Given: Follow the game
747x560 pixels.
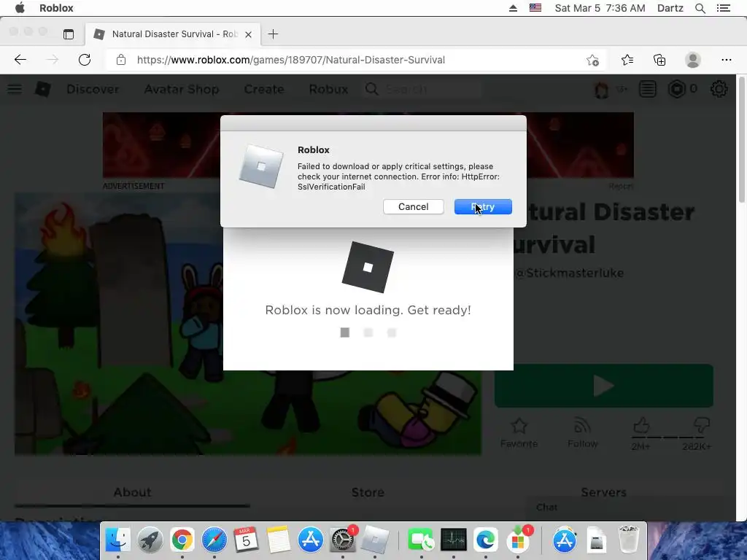Looking at the screenshot, I should pyautogui.click(x=582, y=432).
